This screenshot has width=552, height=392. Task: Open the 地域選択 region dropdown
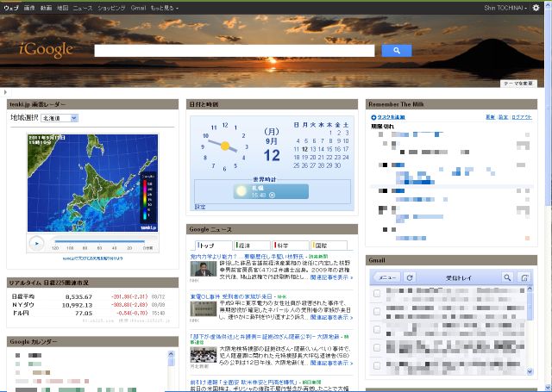coord(60,118)
